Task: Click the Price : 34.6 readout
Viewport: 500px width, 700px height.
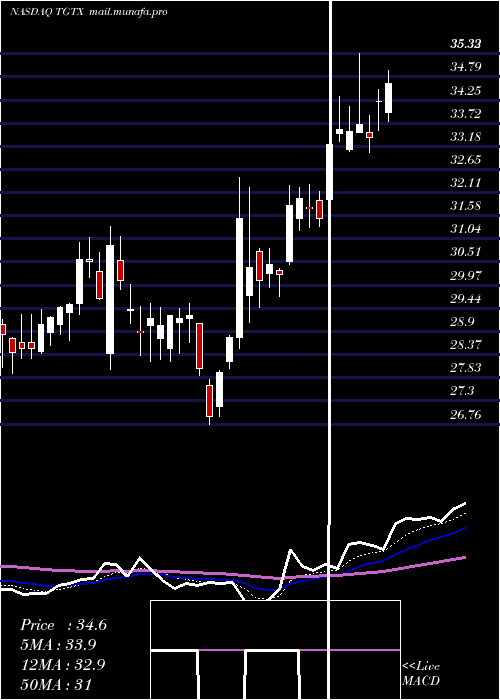Action: 63,625
